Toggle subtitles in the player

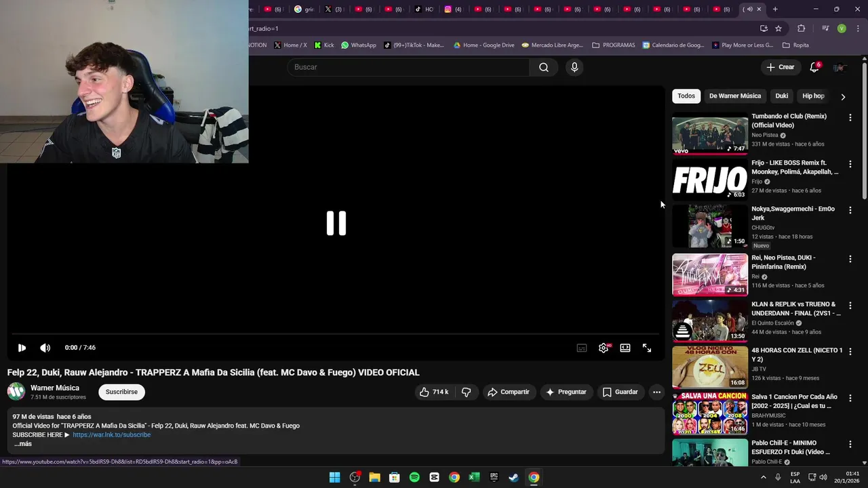point(582,348)
